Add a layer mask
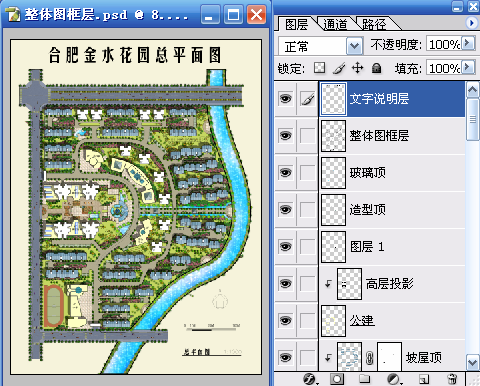The height and width of the screenshot is (386, 480). [337, 379]
